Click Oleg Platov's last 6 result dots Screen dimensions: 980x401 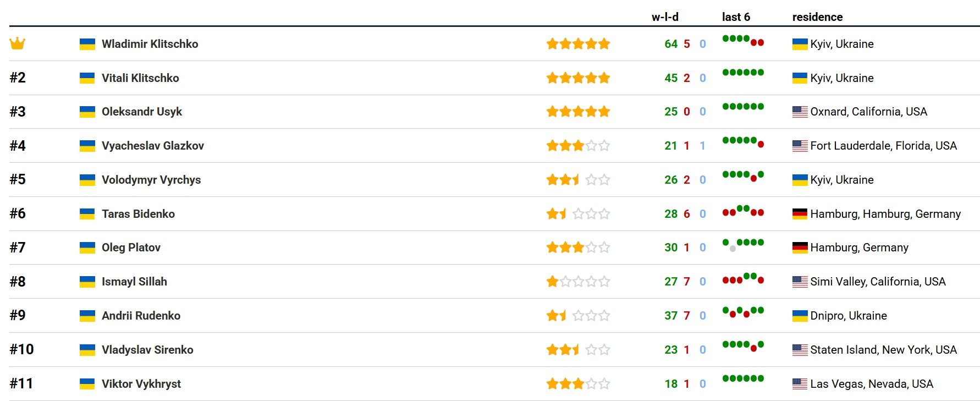743,245
